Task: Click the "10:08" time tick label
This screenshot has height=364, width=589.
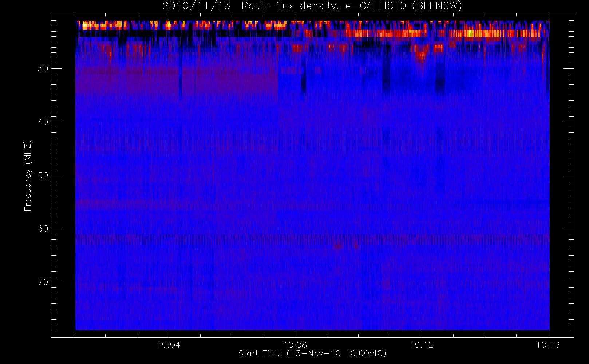Action: tap(295, 345)
